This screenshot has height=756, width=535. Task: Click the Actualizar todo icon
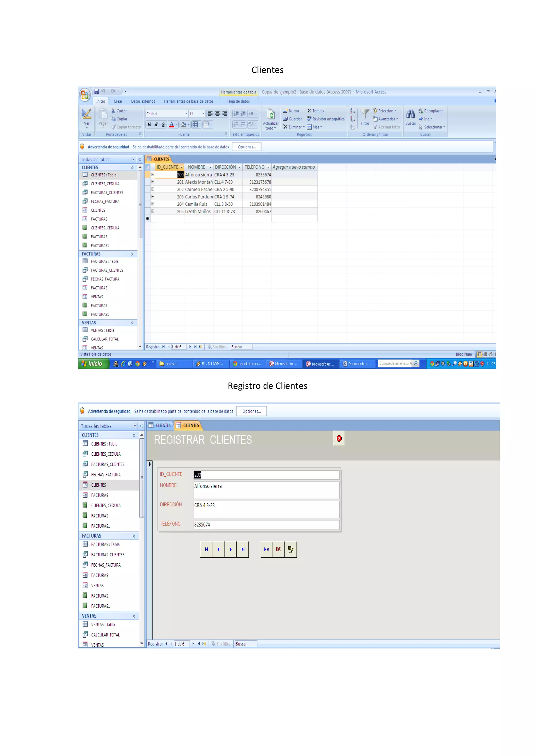click(x=271, y=115)
